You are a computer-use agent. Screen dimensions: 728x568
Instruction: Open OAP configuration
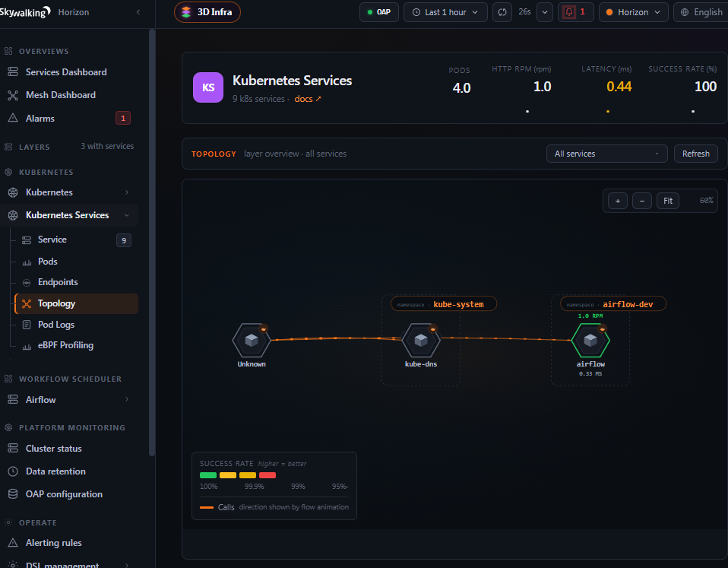pyautogui.click(x=64, y=494)
